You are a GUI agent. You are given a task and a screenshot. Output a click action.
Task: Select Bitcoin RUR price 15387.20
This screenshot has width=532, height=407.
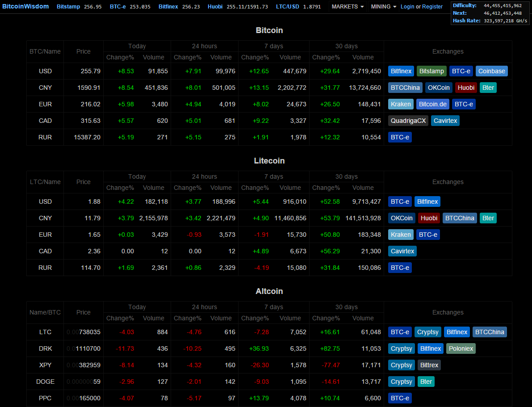[87, 137]
